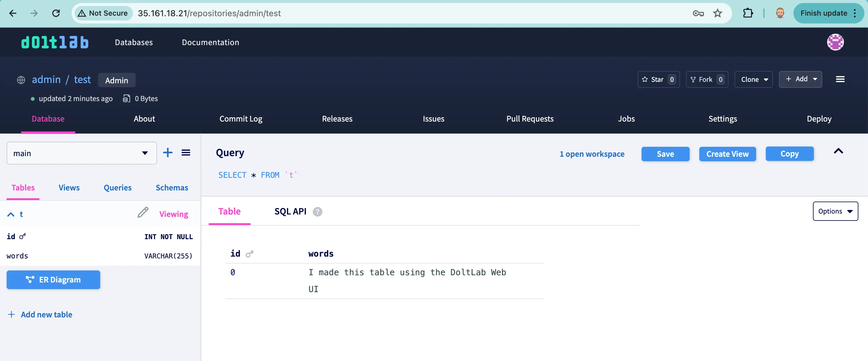The width and height of the screenshot is (868, 361).
Task: Click the browser extensions puzzle icon
Action: [x=748, y=13]
